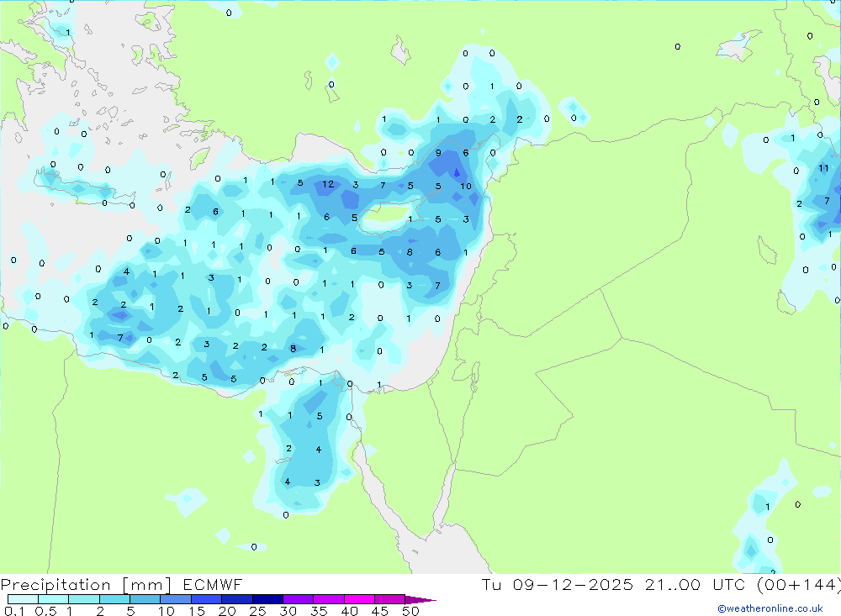Pick the 45–50 mm legend swatch
Viewport: 841px width, 616px height.
(x=390, y=599)
